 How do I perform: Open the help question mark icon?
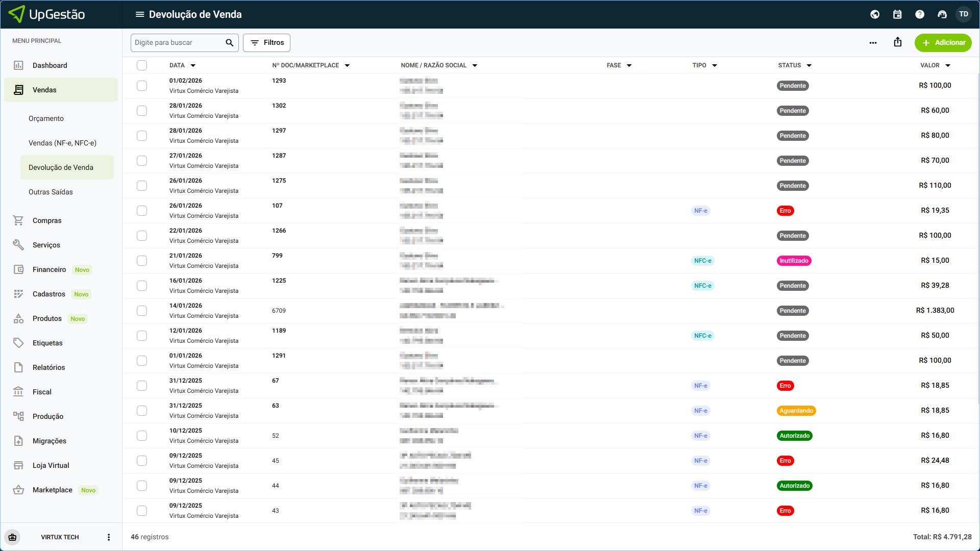[920, 14]
